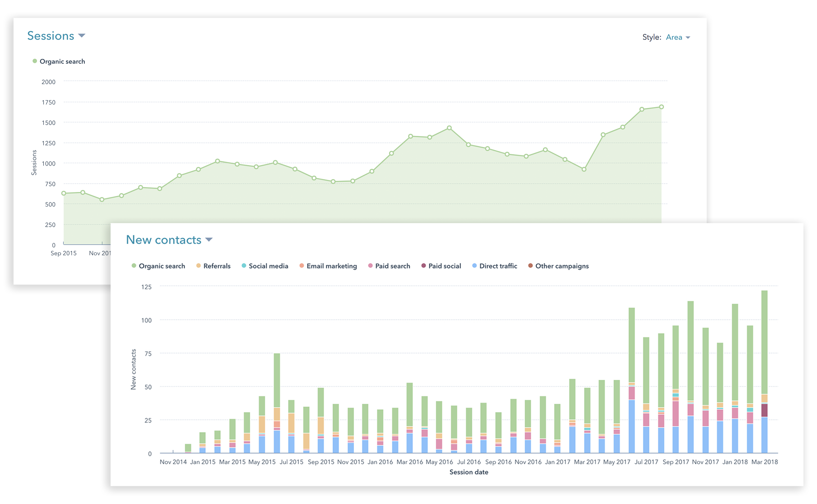Click the first Sep 2015 data point

click(x=64, y=193)
